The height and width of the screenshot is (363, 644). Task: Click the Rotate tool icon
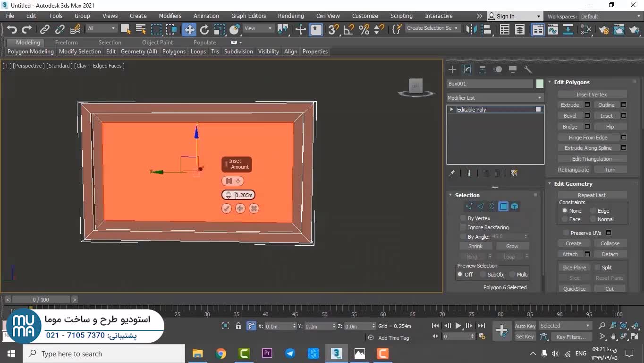click(x=204, y=30)
